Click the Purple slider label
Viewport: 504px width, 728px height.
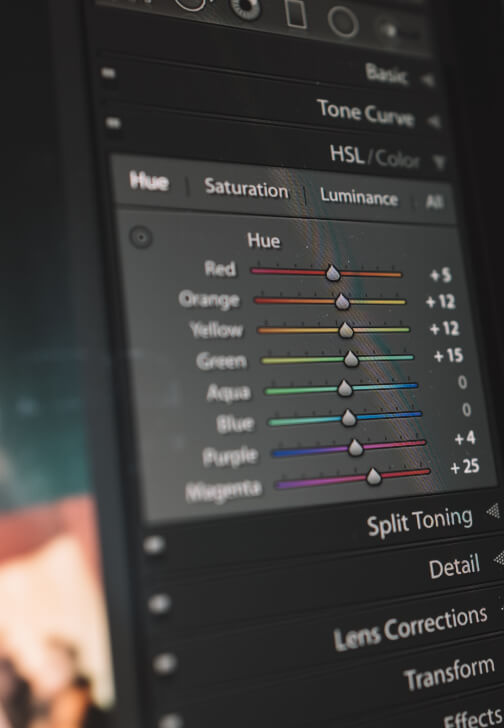[x=230, y=457]
